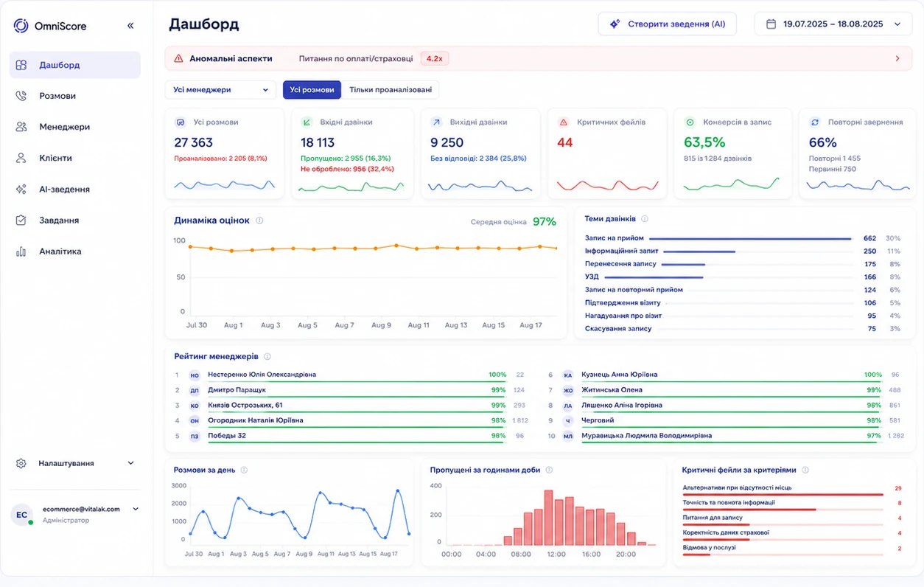Image resolution: width=924 pixels, height=587 pixels.
Task: Select Тільки проаналізовані filter
Action: [391, 90]
